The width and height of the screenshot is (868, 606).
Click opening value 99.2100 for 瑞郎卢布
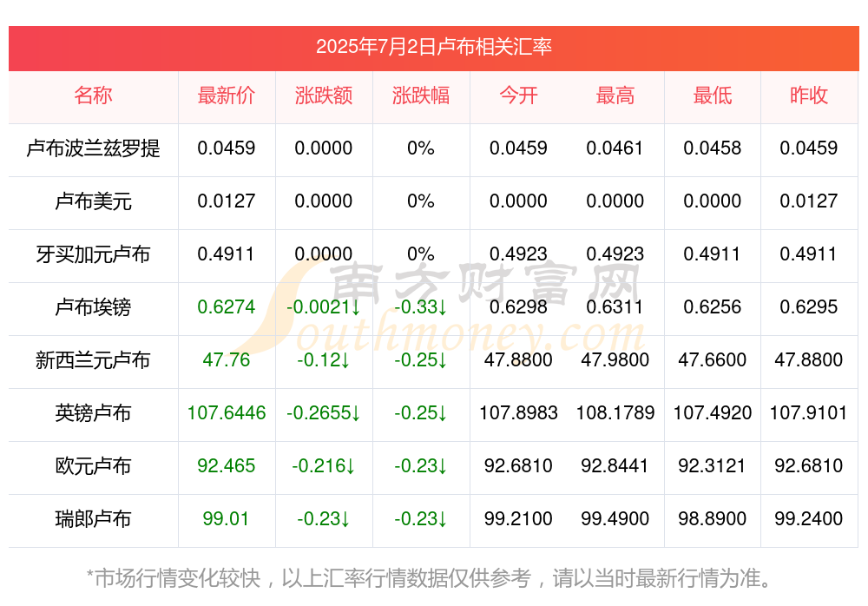(518, 519)
